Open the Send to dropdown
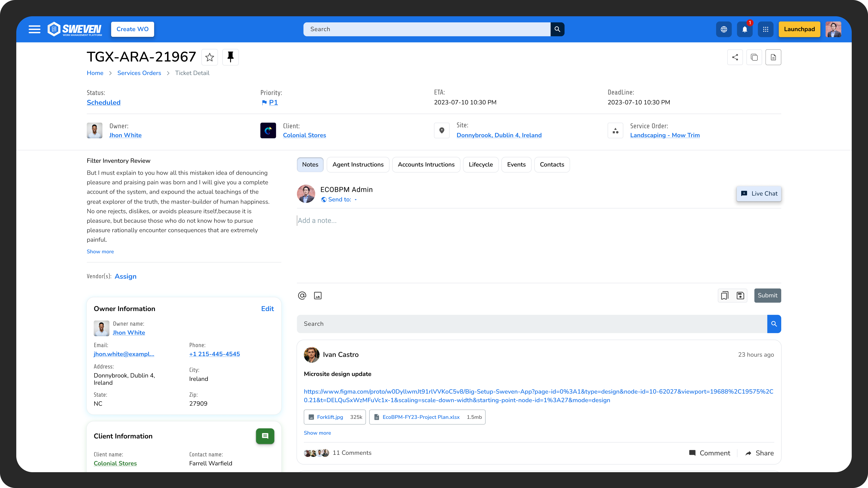The height and width of the screenshot is (488, 868). pos(339,200)
